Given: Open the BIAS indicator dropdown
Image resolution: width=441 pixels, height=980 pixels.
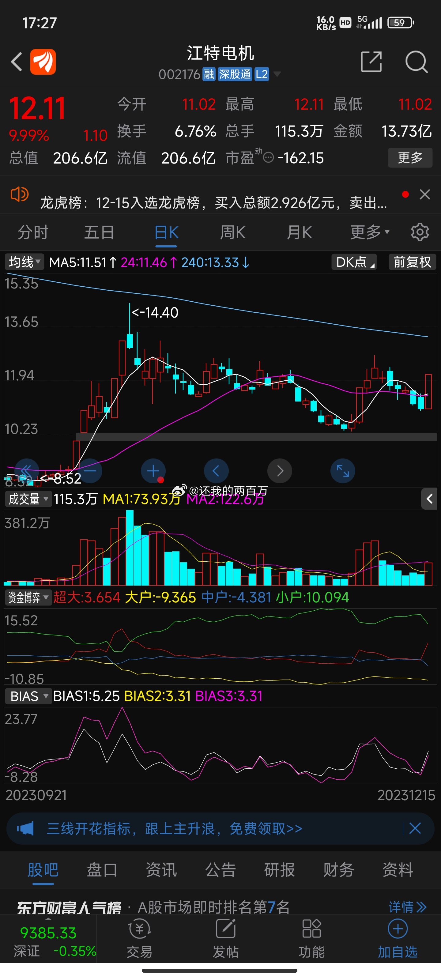Looking at the screenshot, I should [28, 696].
